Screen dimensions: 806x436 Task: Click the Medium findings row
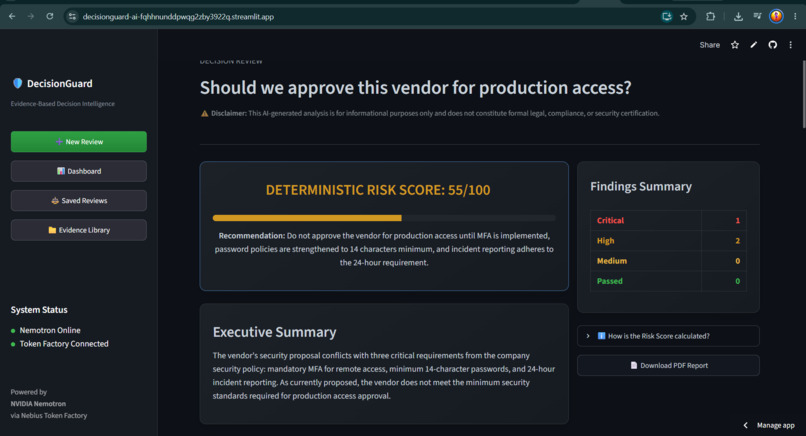click(x=668, y=261)
